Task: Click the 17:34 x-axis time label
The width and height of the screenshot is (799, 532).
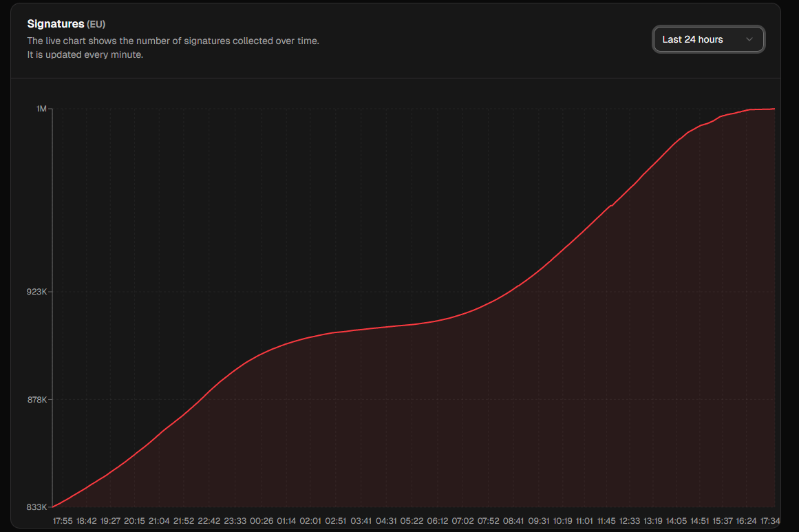Action: coord(770,521)
